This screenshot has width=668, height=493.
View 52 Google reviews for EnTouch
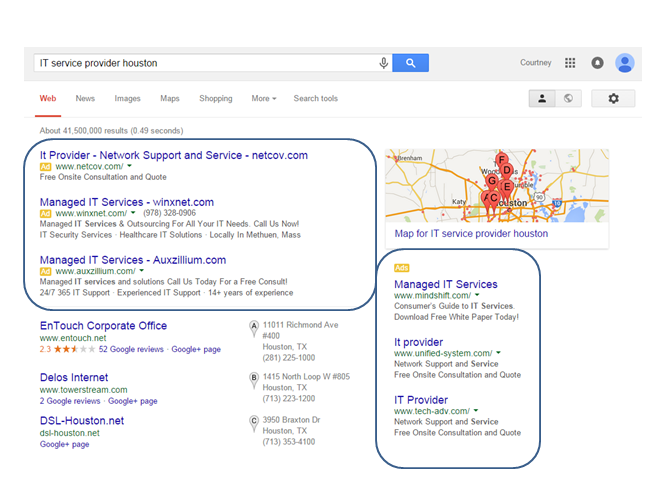click(x=131, y=349)
